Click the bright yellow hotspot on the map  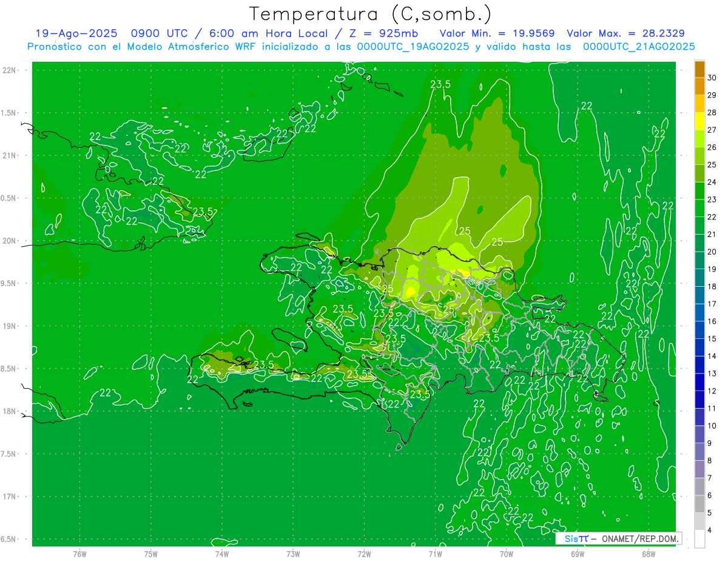411,293
